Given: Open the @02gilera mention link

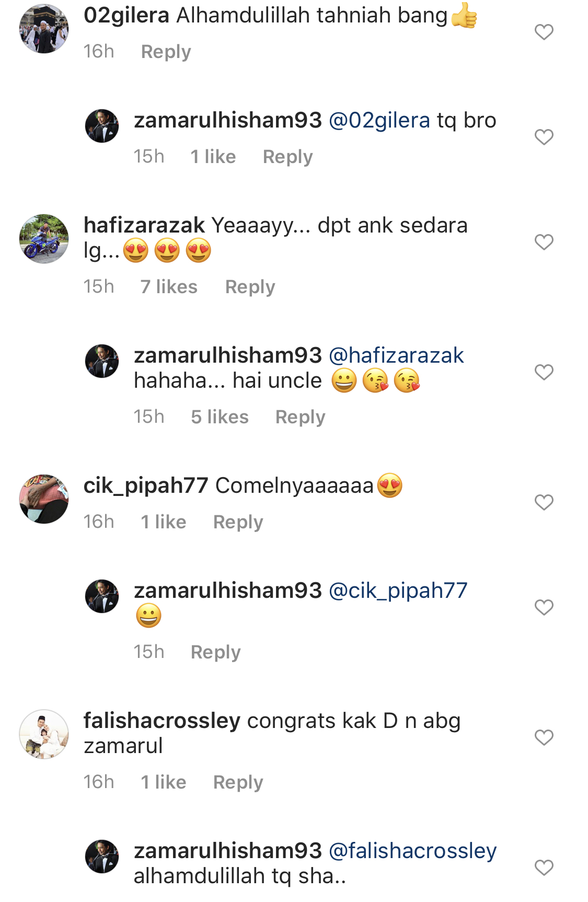Looking at the screenshot, I should pyautogui.click(x=379, y=121).
